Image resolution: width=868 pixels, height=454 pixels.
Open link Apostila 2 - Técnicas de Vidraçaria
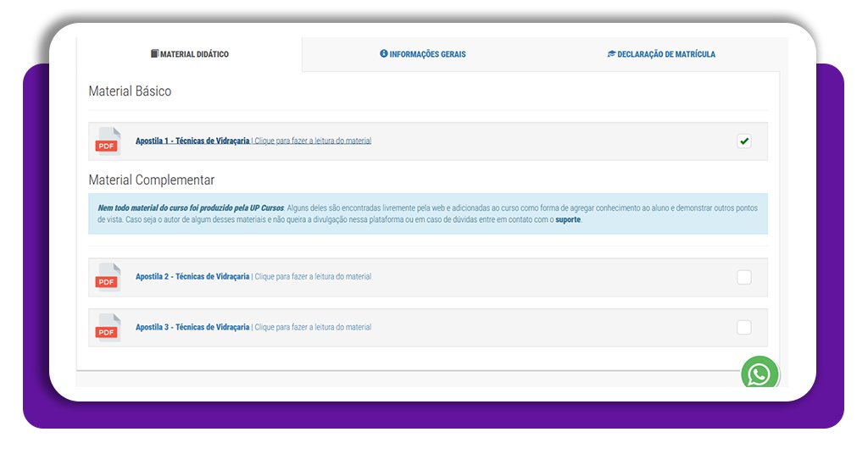[192, 276]
